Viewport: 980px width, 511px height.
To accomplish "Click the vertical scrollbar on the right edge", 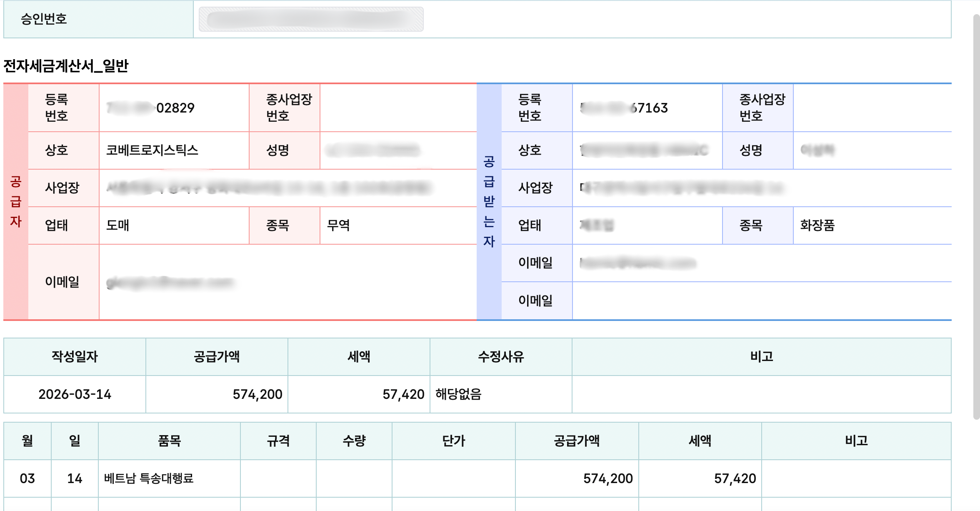I will click(976, 217).
